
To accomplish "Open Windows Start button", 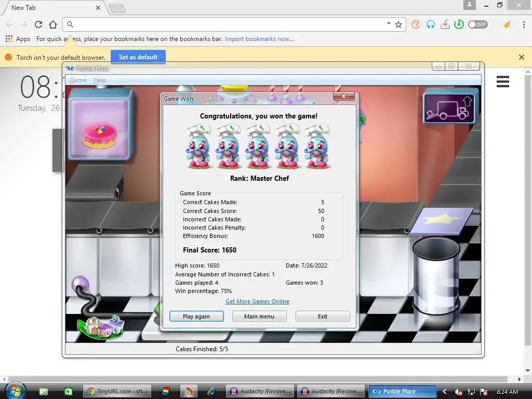I will [x=15, y=391].
